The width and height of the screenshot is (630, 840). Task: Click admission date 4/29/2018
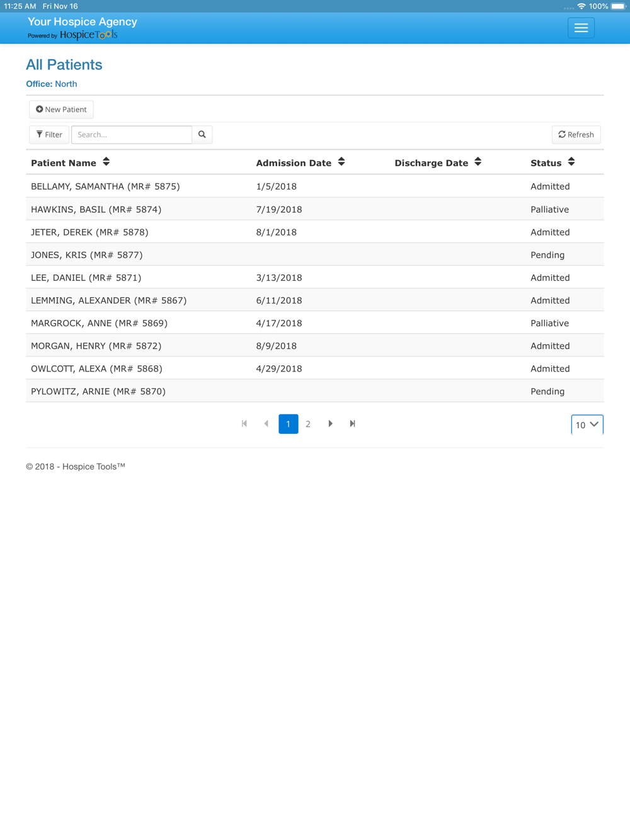click(x=279, y=368)
